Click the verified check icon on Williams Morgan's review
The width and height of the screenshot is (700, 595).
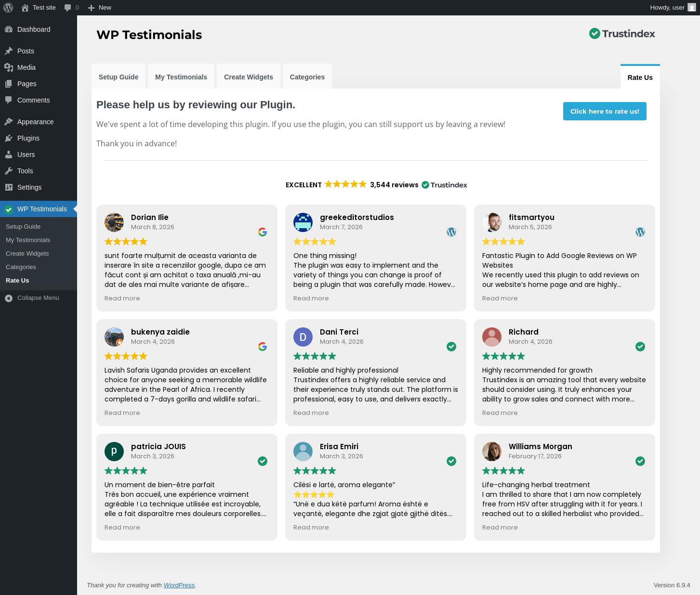(x=640, y=461)
